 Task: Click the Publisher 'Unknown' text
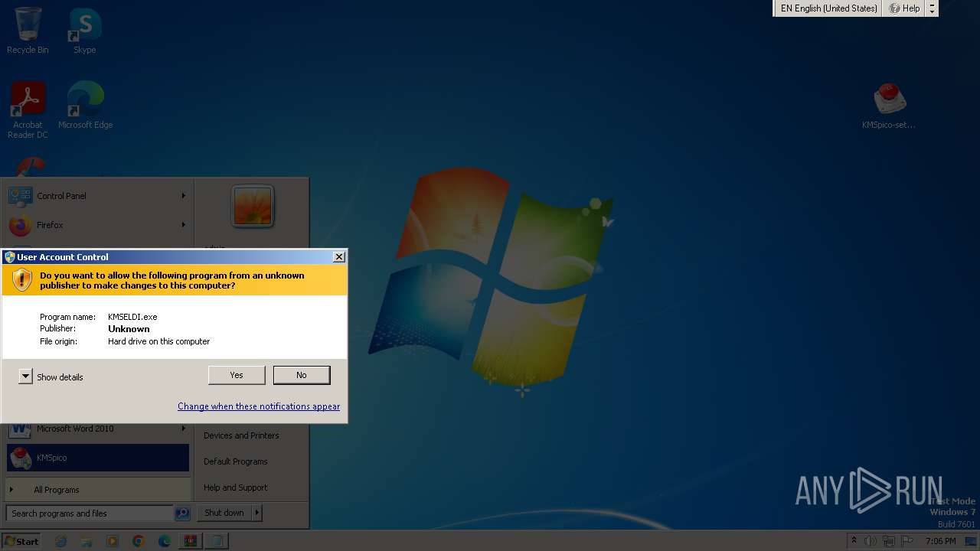129,329
